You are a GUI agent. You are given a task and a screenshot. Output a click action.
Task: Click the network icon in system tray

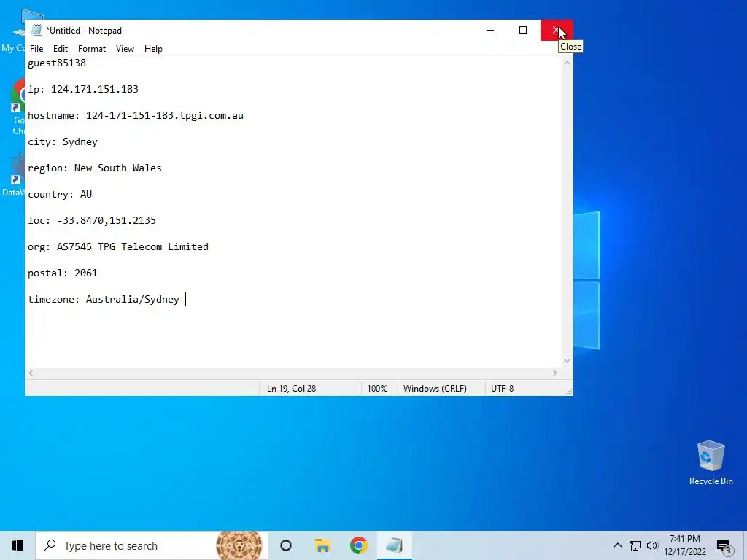pyautogui.click(x=635, y=545)
